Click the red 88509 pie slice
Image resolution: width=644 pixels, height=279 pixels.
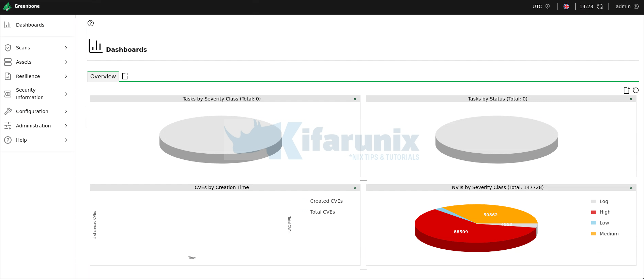pyautogui.click(x=461, y=232)
